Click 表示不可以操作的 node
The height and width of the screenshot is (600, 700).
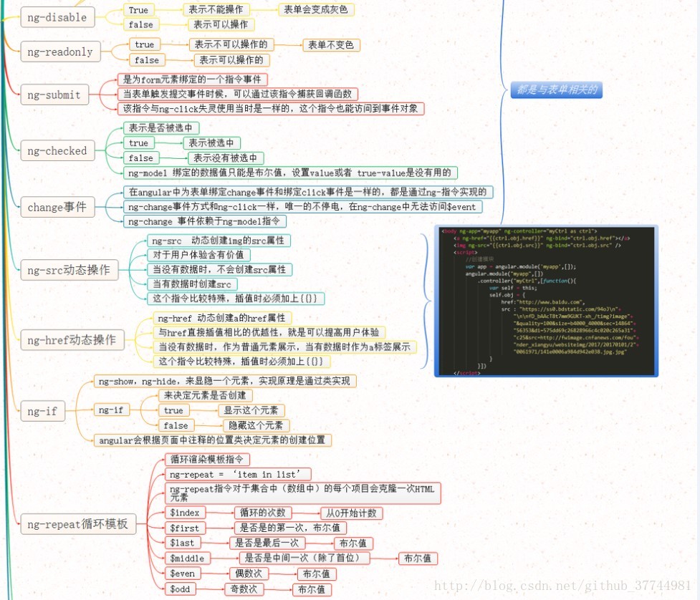click(x=231, y=44)
